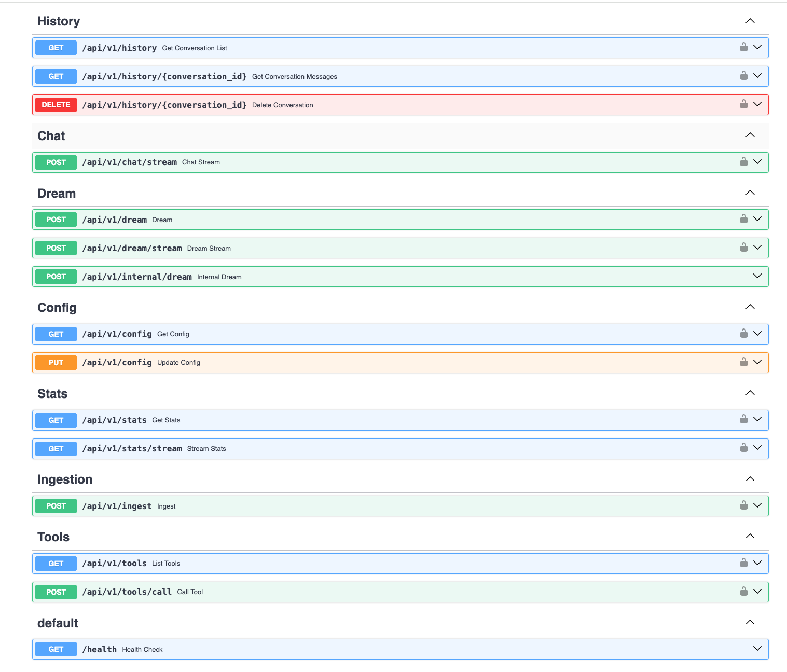Click the 'Health Check' summary text
787x672 pixels.
point(142,649)
